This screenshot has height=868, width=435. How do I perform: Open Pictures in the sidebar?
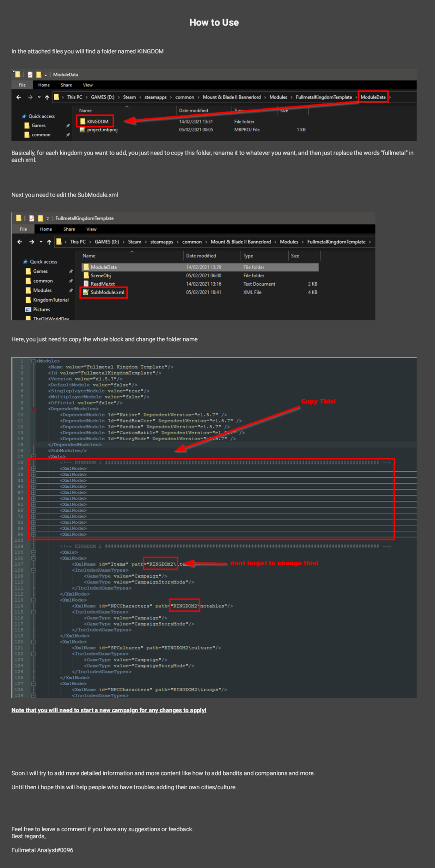click(38, 309)
